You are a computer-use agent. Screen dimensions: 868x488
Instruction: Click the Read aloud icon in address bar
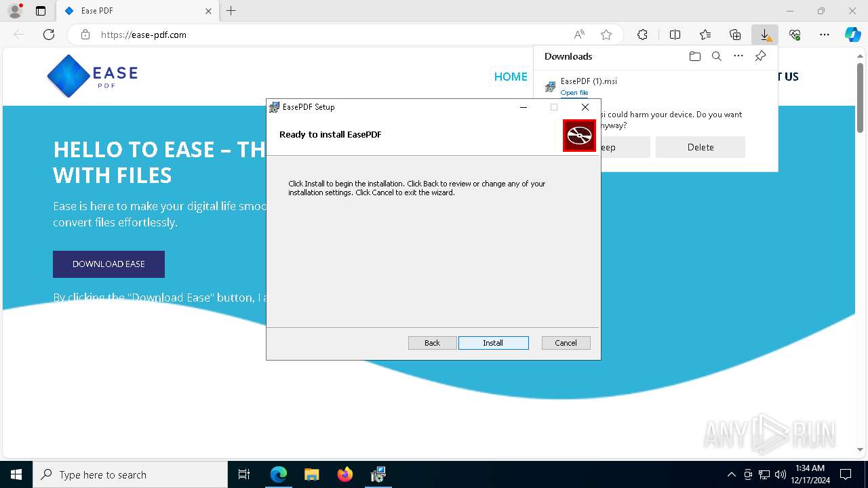point(579,35)
